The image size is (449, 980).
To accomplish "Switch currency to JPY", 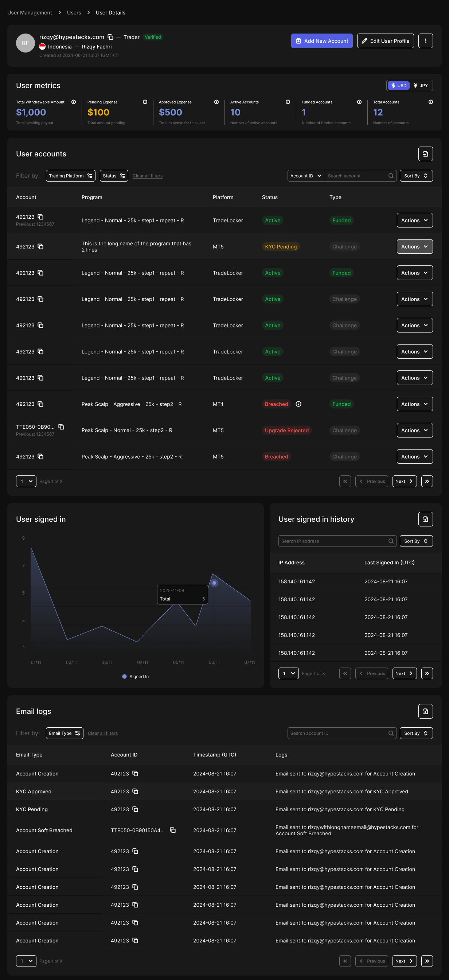I will (421, 86).
